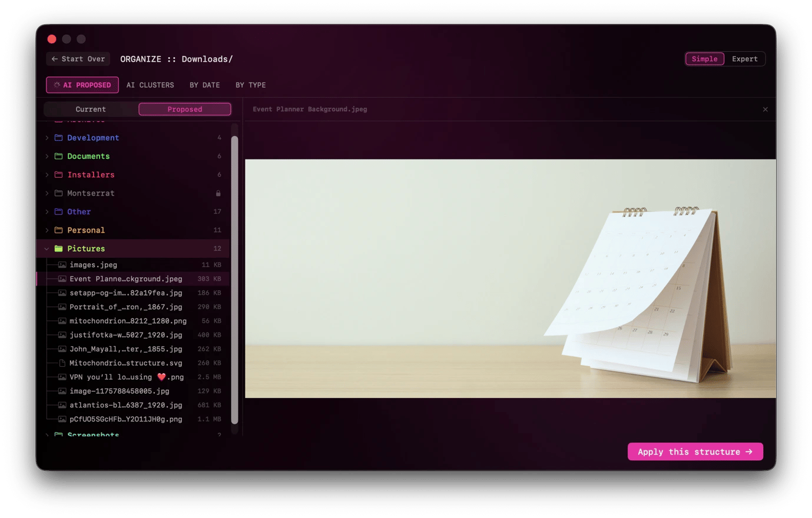Image resolution: width=812 pixels, height=518 pixels.
Task: Select pCfUO5SGcHFb…Y2O11JH0g.png file name
Action: coord(126,419)
